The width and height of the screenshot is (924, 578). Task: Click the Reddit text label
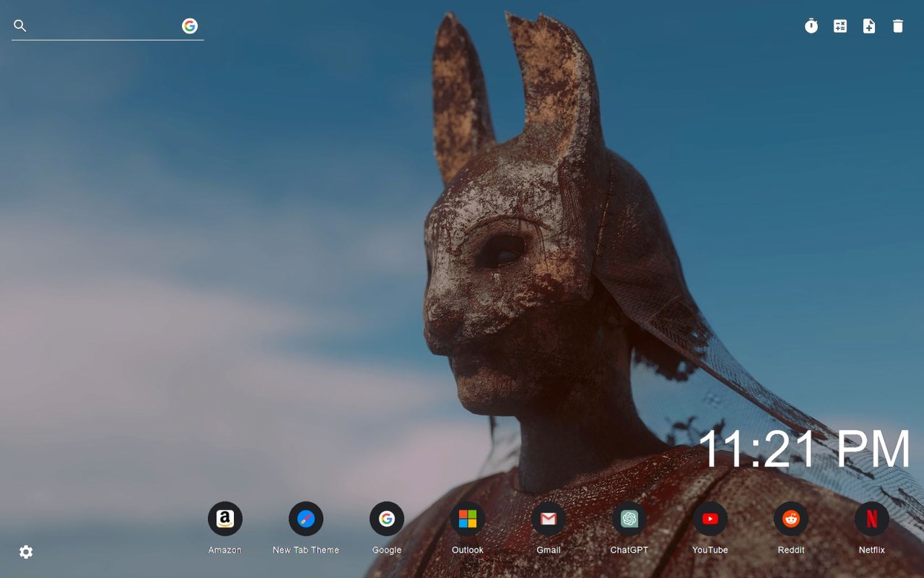pyautogui.click(x=791, y=550)
